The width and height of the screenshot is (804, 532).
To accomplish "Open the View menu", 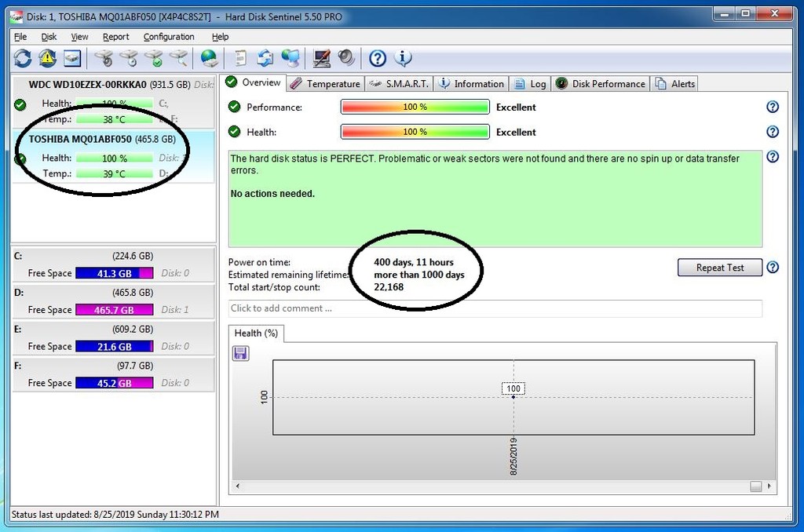I will coord(79,37).
